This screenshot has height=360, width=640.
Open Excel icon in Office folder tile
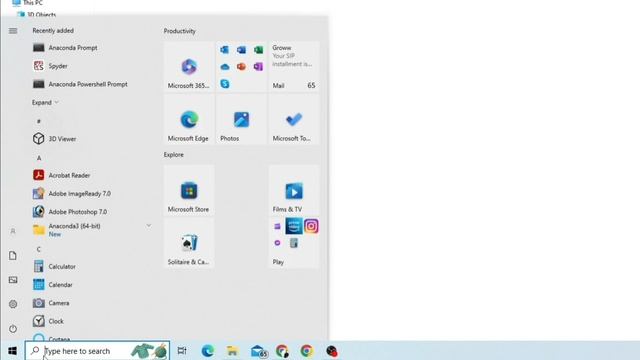click(x=258, y=50)
